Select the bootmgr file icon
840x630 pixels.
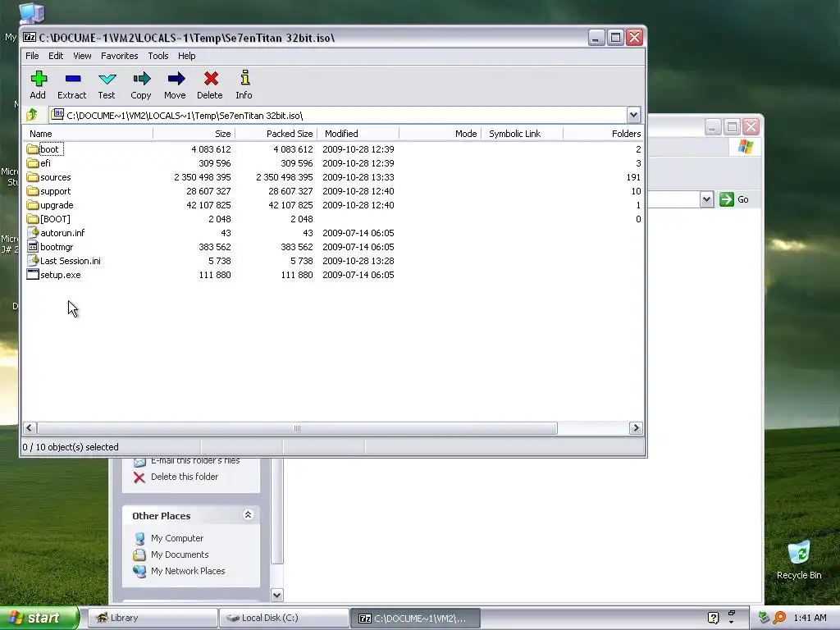point(33,246)
